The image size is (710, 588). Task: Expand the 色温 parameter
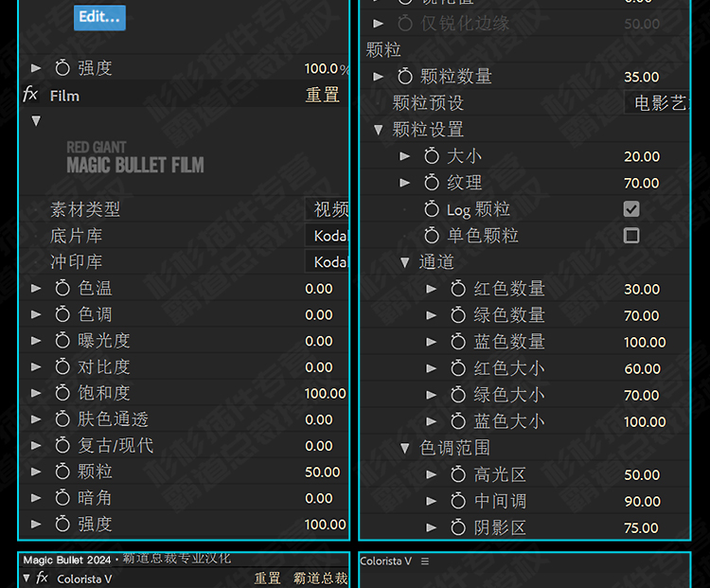point(36,288)
